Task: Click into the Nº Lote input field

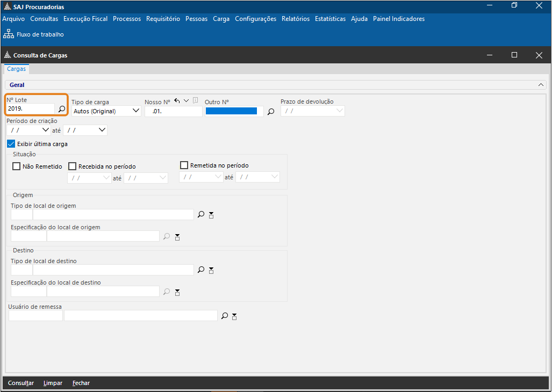Action: 31,109
